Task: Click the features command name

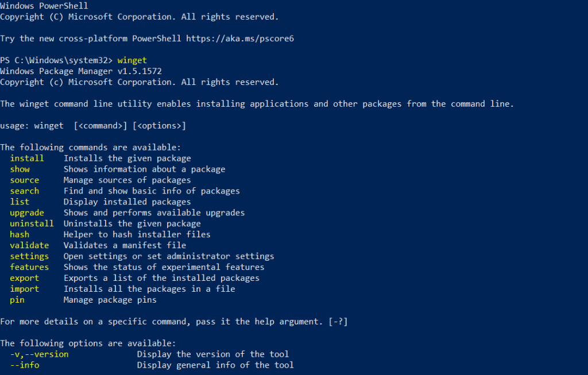Action: (29, 267)
